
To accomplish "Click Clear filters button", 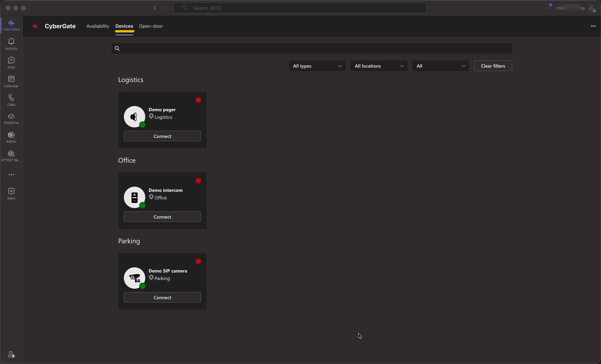I will pos(493,66).
